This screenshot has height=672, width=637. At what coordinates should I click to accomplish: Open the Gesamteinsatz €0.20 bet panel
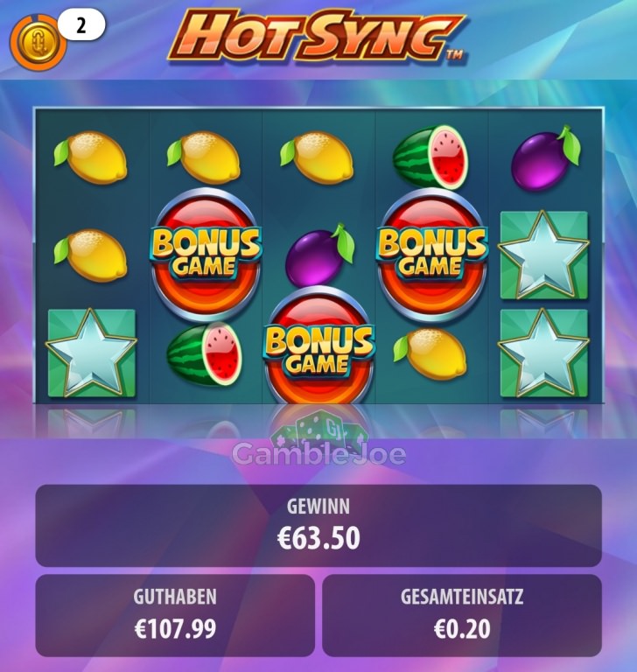click(x=462, y=615)
